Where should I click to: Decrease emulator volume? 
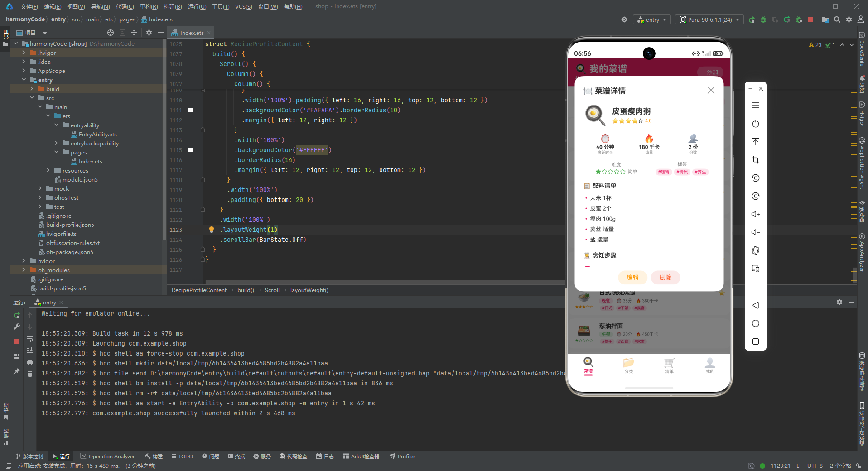pos(755,232)
